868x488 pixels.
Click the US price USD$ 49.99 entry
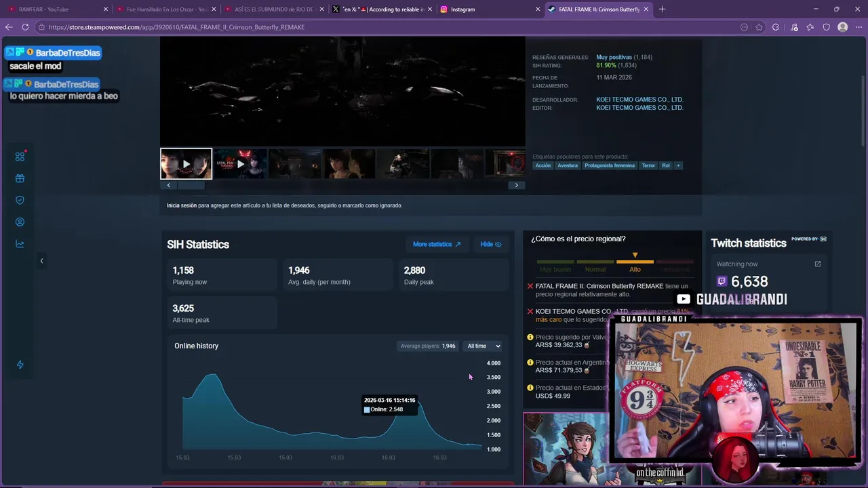[566, 392]
